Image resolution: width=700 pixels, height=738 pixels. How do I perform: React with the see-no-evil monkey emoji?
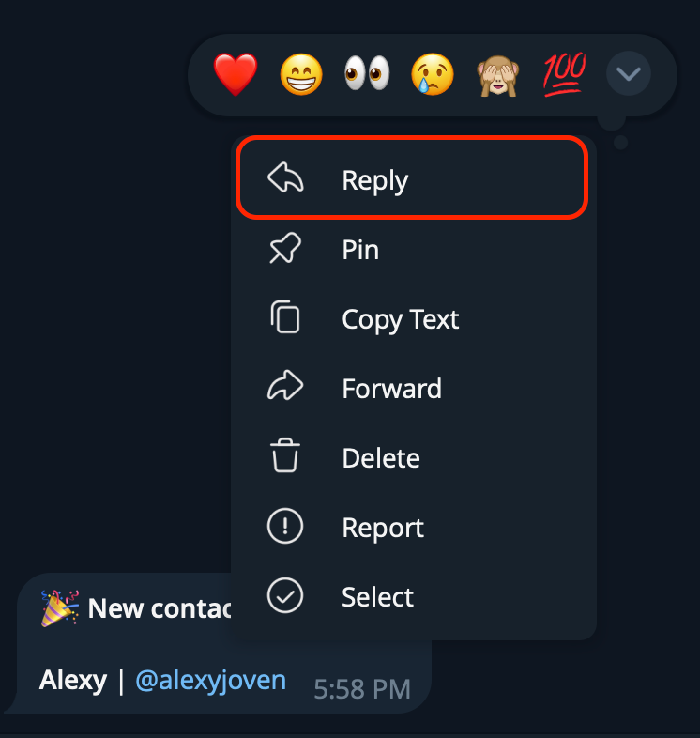click(x=498, y=73)
